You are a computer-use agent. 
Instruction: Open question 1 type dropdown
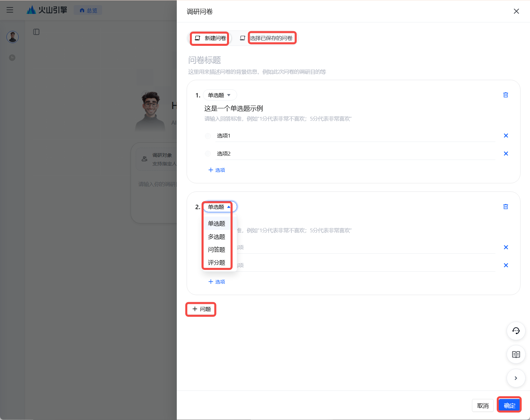[220, 95]
